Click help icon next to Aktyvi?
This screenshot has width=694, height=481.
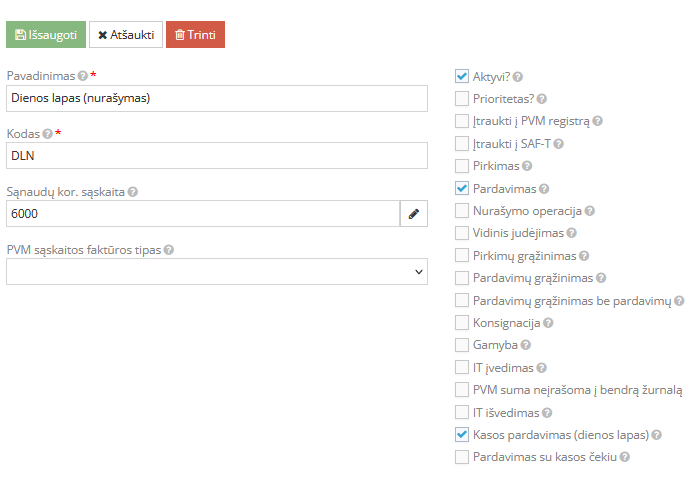point(518,76)
